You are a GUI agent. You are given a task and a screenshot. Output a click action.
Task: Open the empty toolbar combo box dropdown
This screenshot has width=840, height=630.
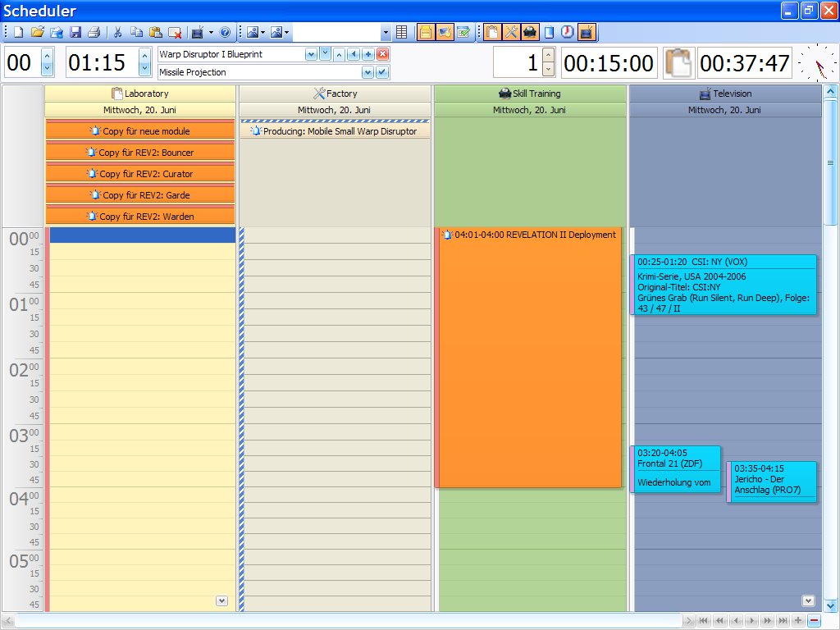386,33
